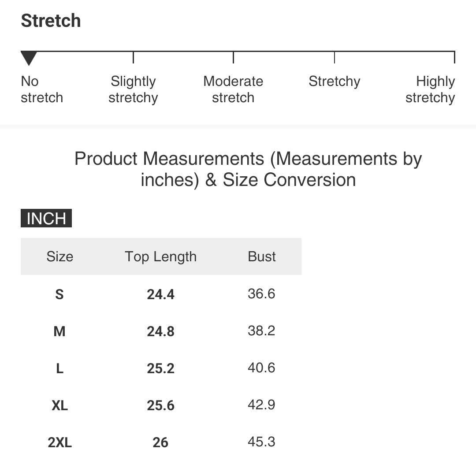
Task: Click the Moderate stretch scale label
Action: (x=233, y=89)
